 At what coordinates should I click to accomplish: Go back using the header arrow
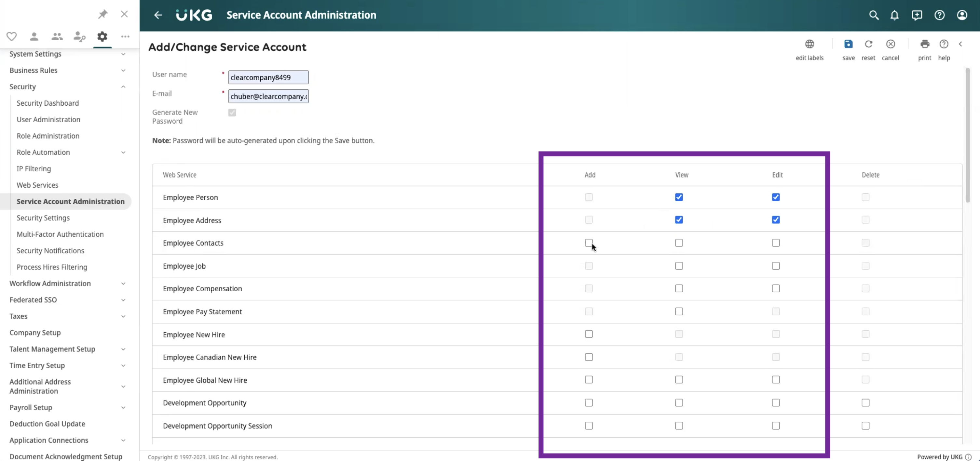(158, 15)
